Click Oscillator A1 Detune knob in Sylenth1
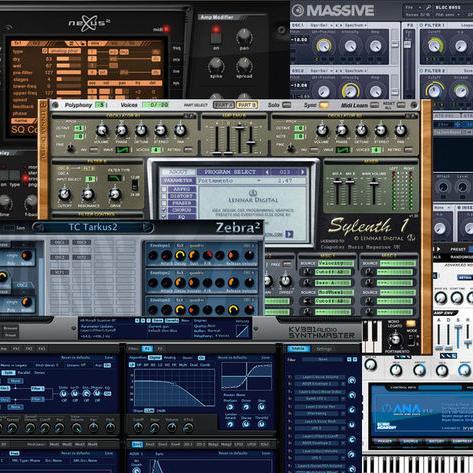The height and width of the screenshot is (473, 473). coord(141,131)
